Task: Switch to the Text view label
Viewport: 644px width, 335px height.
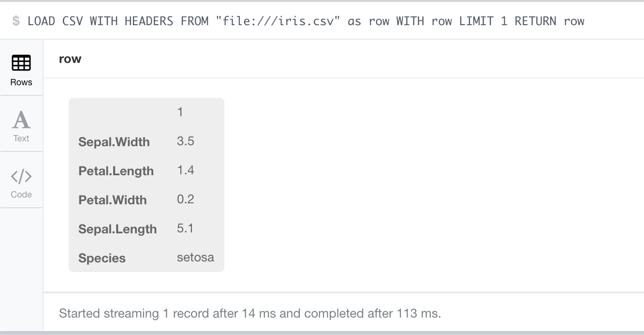Action: (x=21, y=138)
